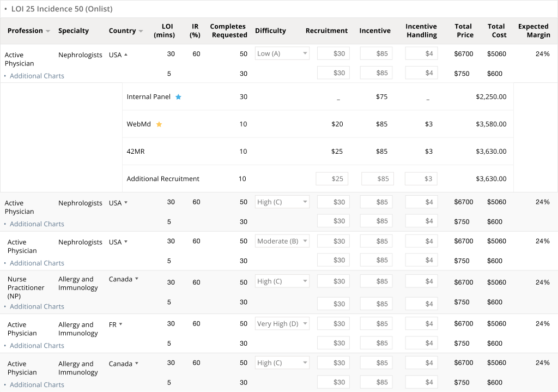Viewport: 558px width, 392px height.
Task: Click Additional Recruitment $85 incentive field
Action: (x=378, y=179)
